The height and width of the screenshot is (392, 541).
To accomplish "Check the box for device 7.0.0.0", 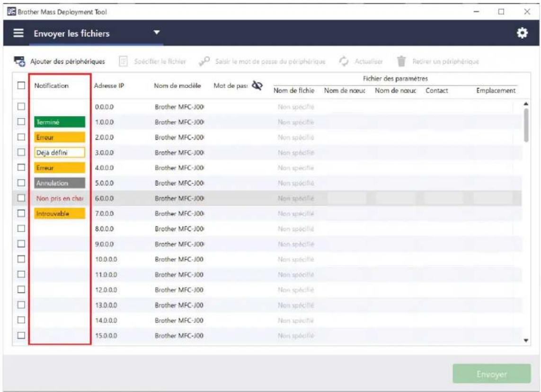I will [x=21, y=213].
